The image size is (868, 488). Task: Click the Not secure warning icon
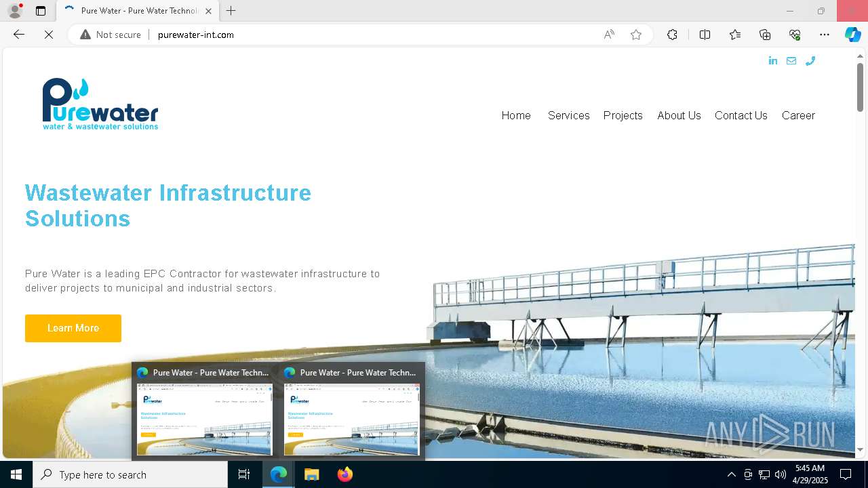point(85,35)
